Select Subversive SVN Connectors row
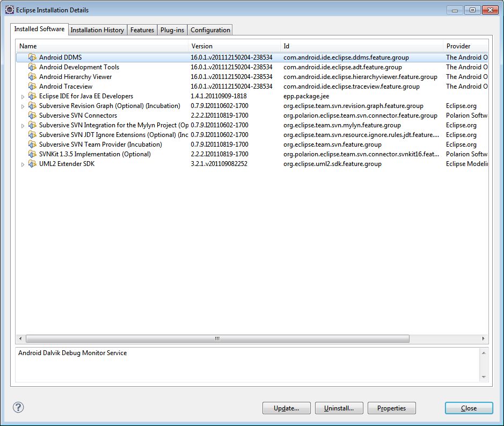 click(x=252, y=115)
